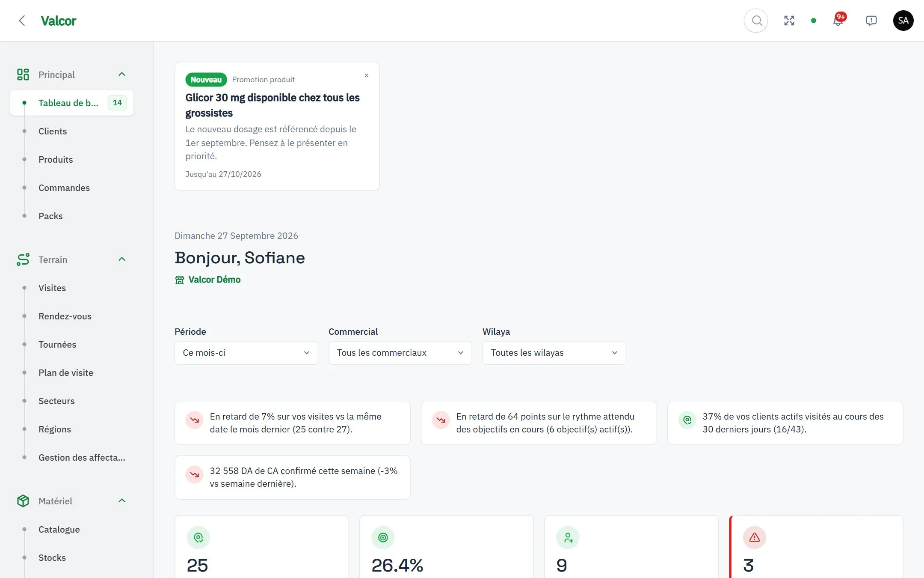Open the Wilaya dropdown Toutes les wilayas

point(554,353)
